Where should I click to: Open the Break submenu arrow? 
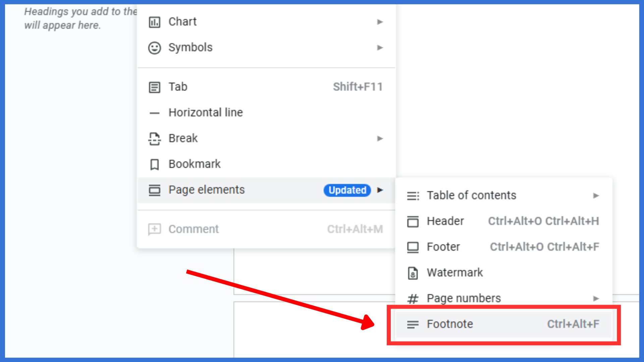380,138
